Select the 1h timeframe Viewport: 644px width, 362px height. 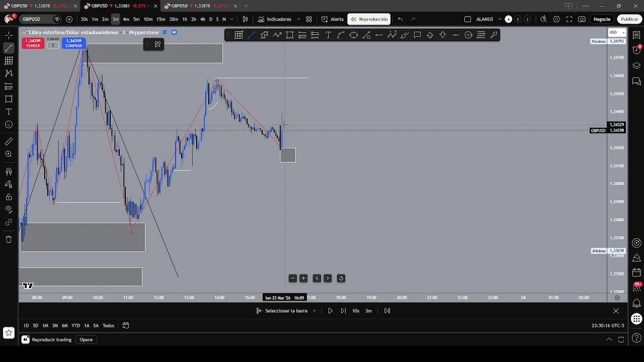185,19
